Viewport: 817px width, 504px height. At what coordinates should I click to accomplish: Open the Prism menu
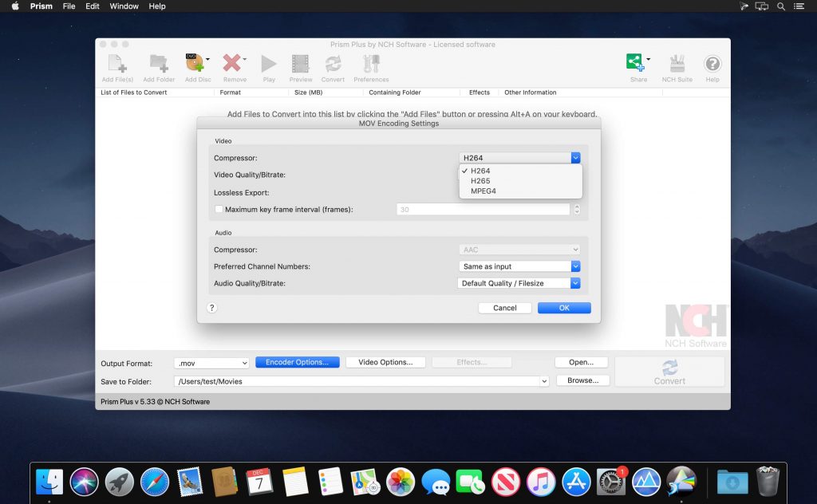[41, 6]
